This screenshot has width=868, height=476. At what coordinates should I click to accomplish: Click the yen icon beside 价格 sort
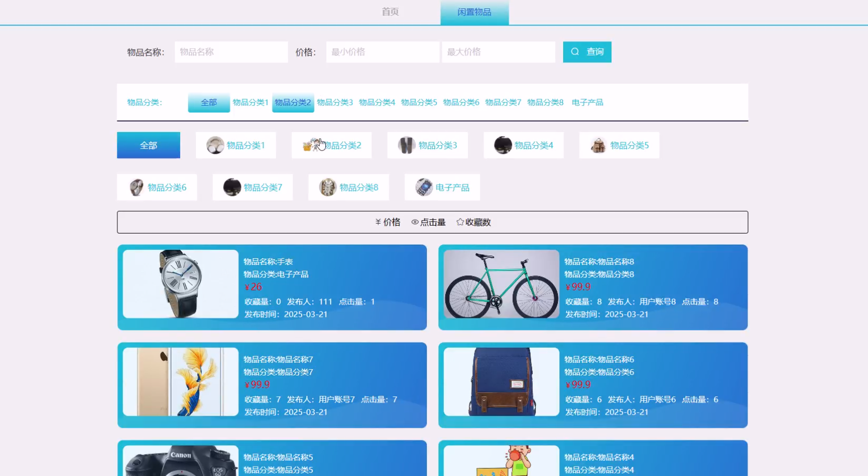378,222
